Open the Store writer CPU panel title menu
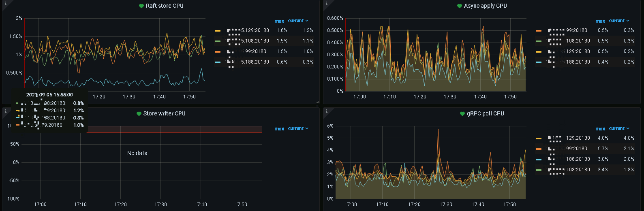 [x=164, y=114]
